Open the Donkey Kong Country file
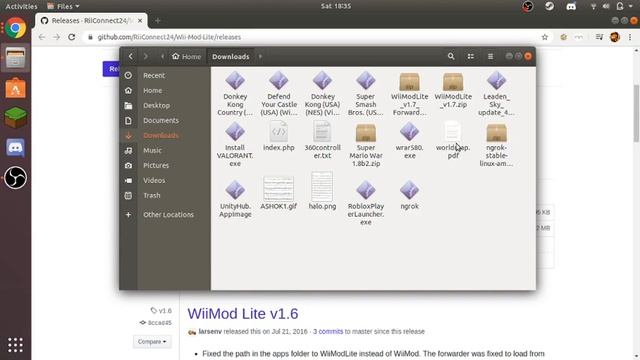 click(235, 93)
